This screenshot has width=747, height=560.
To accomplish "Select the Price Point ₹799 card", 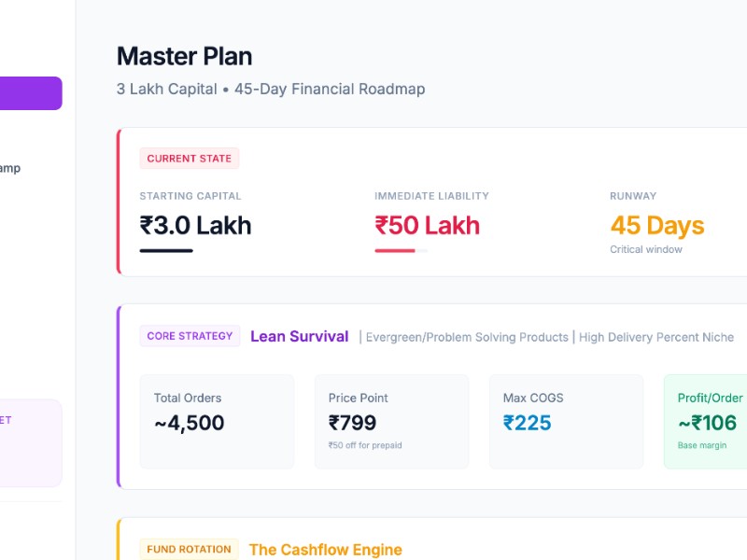I will [x=391, y=422].
